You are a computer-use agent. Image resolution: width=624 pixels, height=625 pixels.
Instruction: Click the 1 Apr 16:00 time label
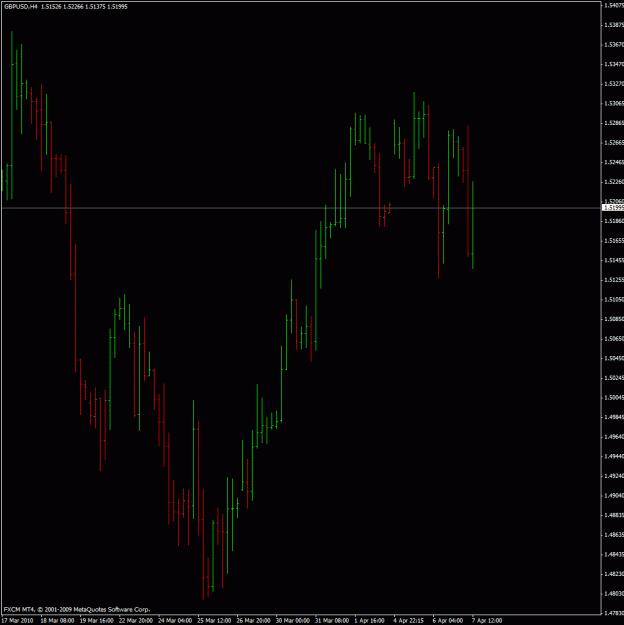(x=370, y=621)
